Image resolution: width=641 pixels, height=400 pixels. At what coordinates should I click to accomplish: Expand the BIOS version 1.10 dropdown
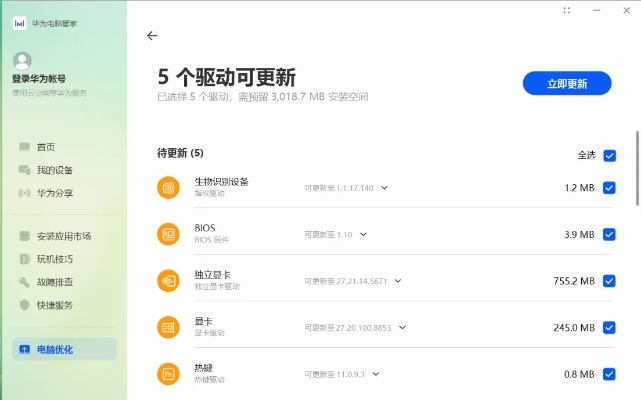(364, 234)
